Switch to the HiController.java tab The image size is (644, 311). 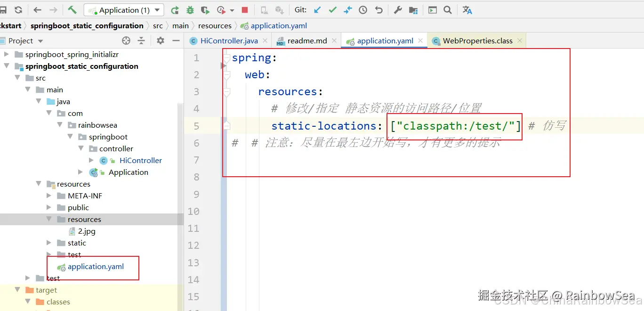tap(229, 41)
